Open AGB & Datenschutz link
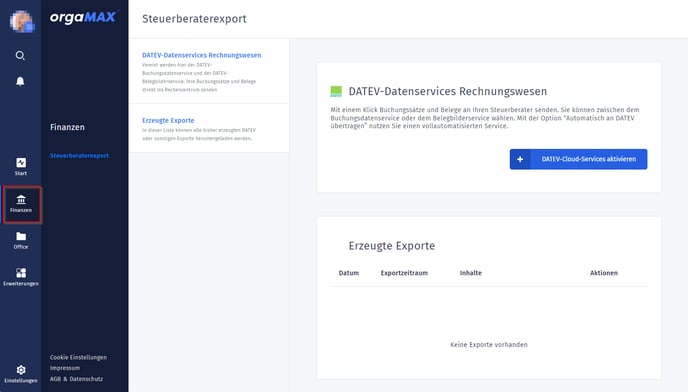 [x=76, y=379]
